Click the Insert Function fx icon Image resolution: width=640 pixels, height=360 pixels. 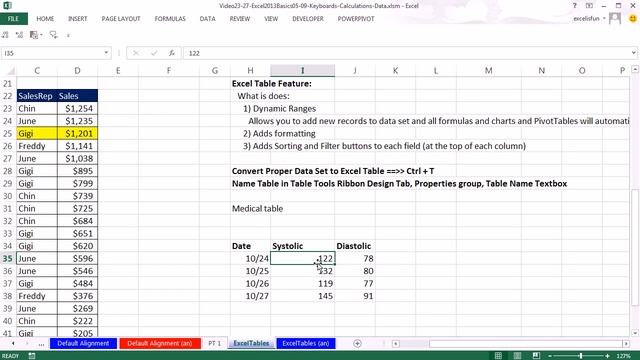(x=172, y=53)
